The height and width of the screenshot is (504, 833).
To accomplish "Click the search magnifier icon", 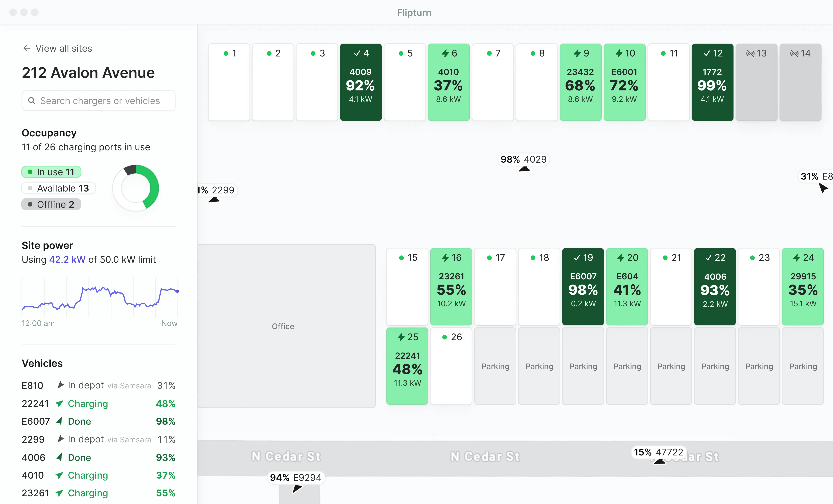I will point(31,101).
